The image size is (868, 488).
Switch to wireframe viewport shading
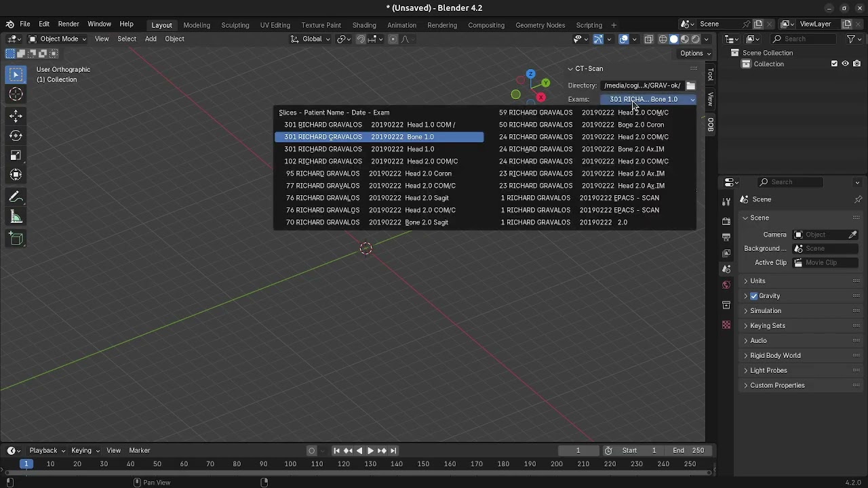pyautogui.click(x=663, y=39)
